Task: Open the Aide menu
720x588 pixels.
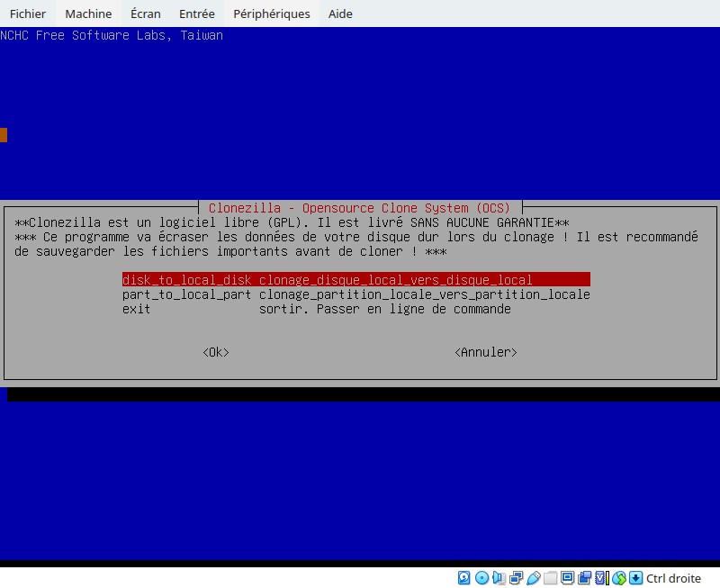Action: [x=340, y=14]
